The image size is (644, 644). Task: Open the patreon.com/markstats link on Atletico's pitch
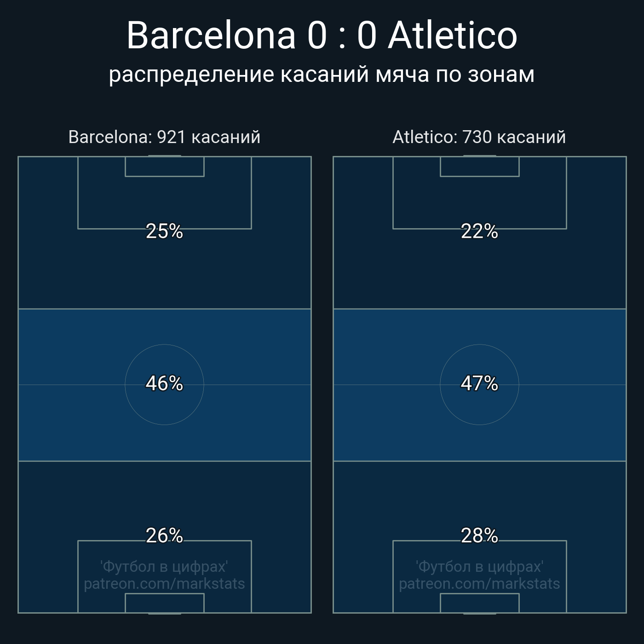click(x=479, y=584)
